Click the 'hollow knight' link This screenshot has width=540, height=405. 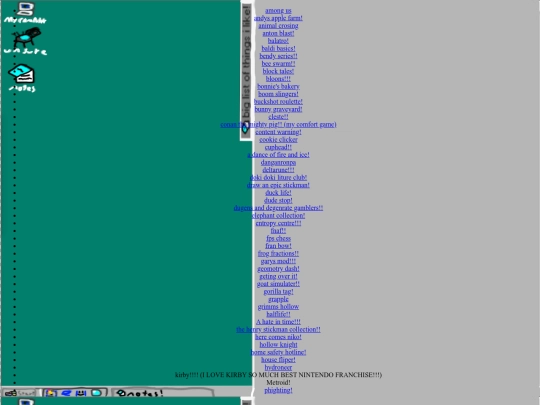(278, 344)
